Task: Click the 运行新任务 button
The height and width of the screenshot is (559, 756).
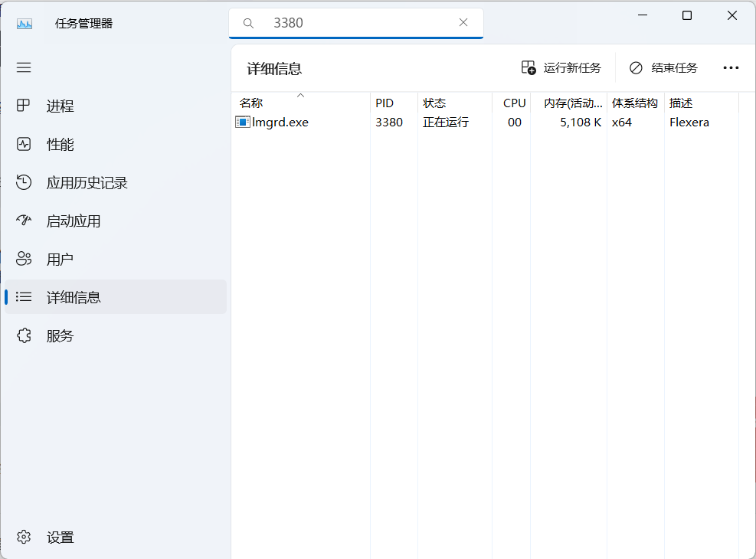Action: click(x=561, y=67)
